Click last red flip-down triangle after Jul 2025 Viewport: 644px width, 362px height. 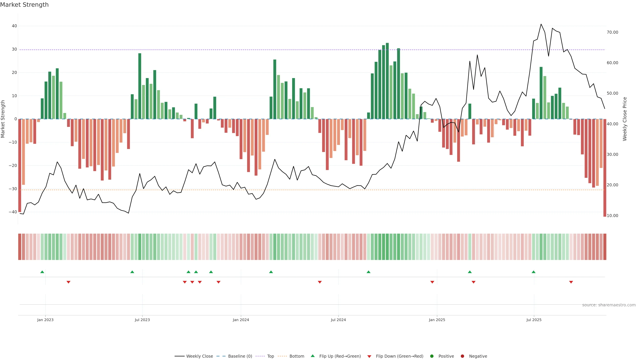coord(571,282)
